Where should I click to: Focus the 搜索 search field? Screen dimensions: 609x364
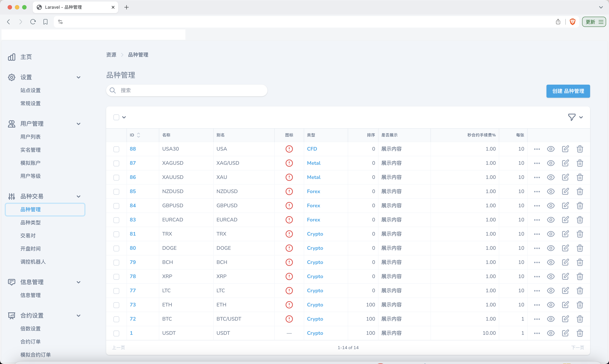pos(187,90)
